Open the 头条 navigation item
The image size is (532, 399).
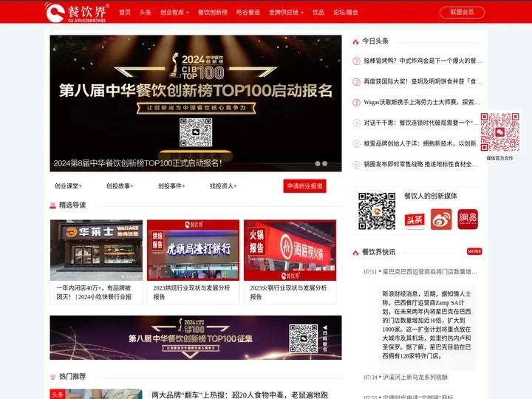(x=146, y=13)
